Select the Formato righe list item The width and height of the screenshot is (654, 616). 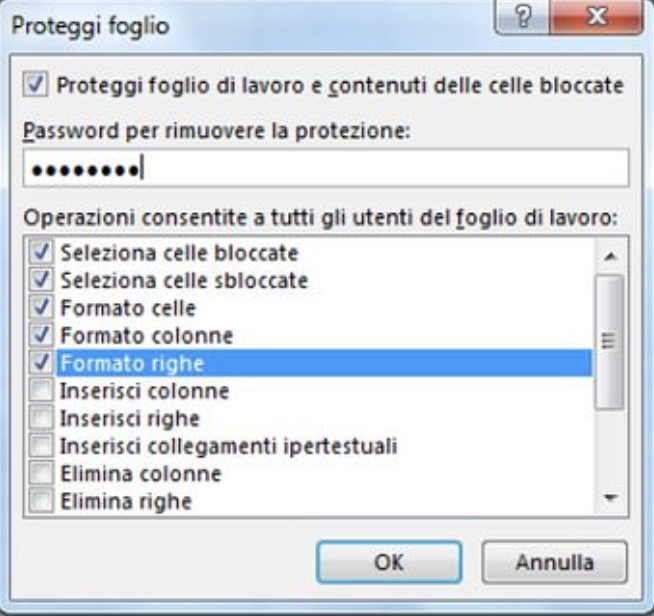point(324,363)
